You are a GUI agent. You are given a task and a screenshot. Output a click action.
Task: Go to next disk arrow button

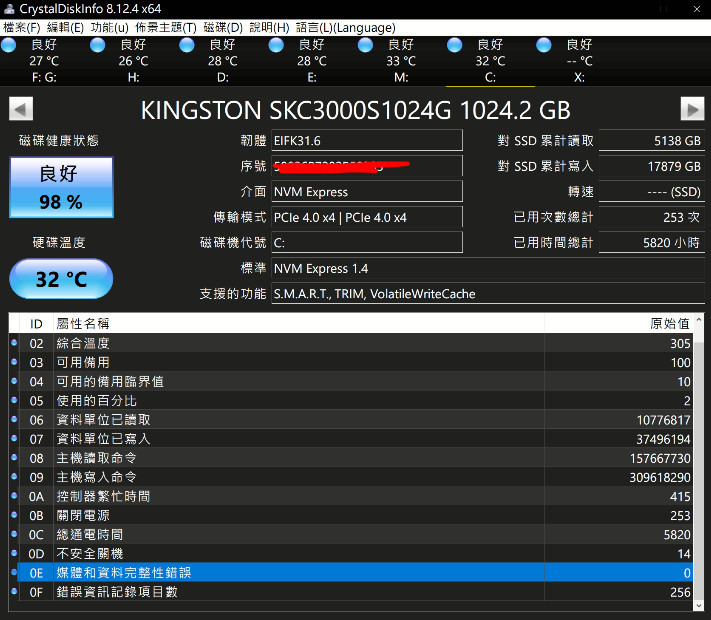pos(692,109)
